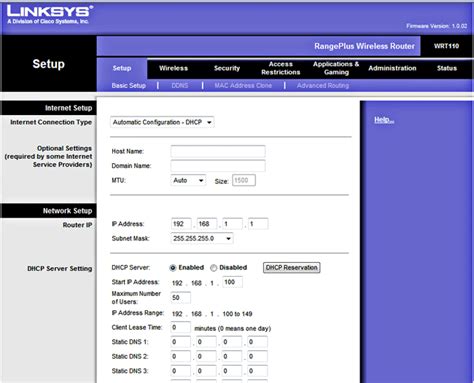Click the Host Name input field
The height and width of the screenshot is (383, 474).
click(218, 151)
